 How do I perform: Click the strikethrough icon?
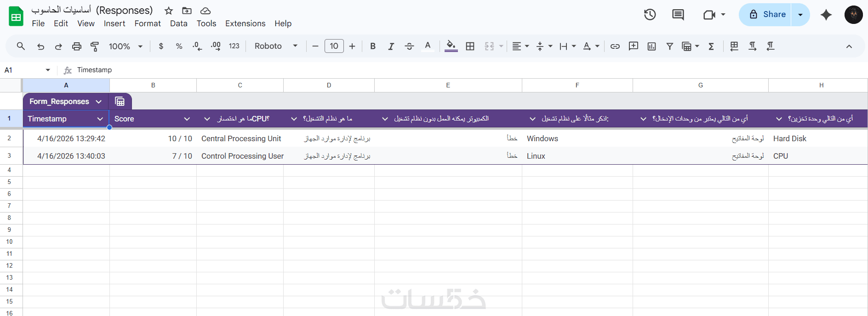409,46
